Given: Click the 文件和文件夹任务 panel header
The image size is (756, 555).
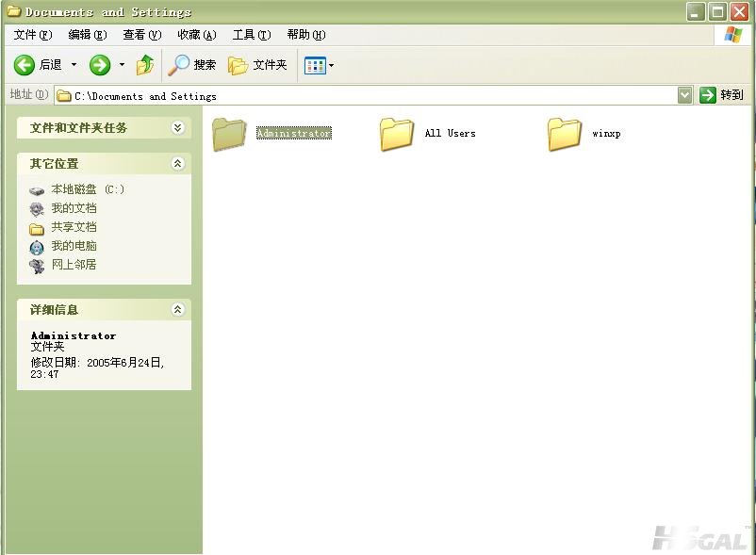Looking at the screenshot, I should (104, 127).
